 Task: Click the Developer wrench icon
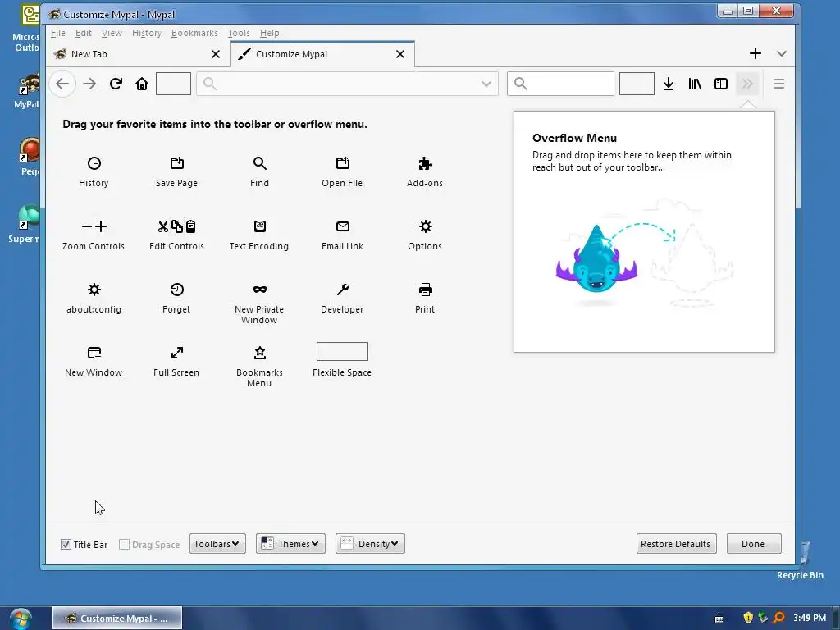tap(342, 290)
